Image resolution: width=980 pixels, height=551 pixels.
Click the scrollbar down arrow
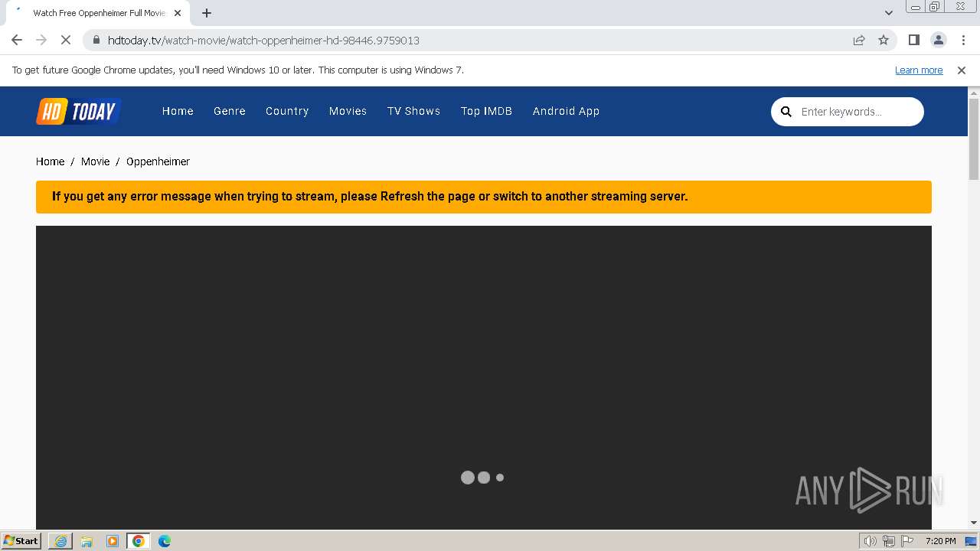point(974,523)
